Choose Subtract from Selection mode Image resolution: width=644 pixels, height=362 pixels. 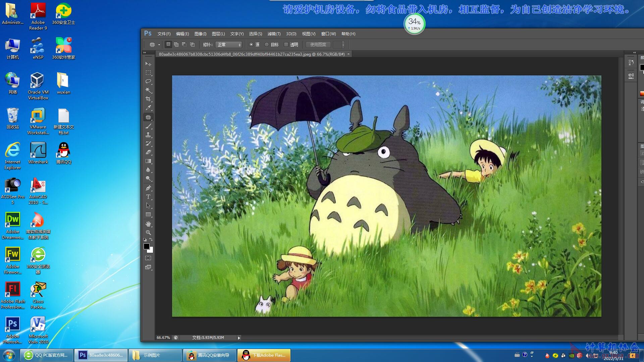[x=184, y=44]
